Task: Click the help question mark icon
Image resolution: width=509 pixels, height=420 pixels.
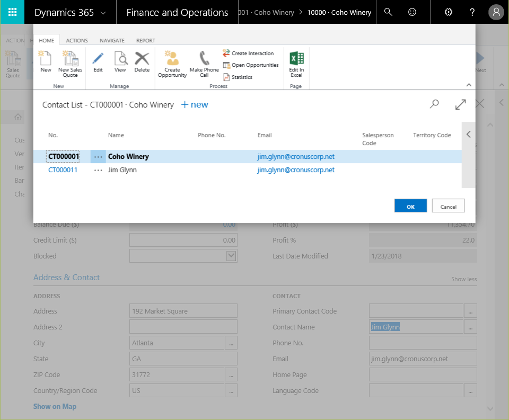Action: (x=472, y=12)
